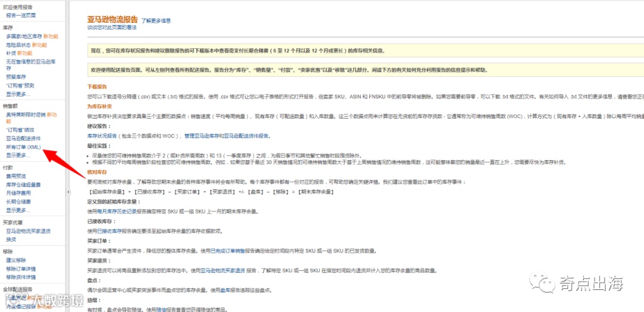The height and width of the screenshot is (312, 644).
Task: Click the 亚马逊物流报告 page title
Action: point(113,19)
